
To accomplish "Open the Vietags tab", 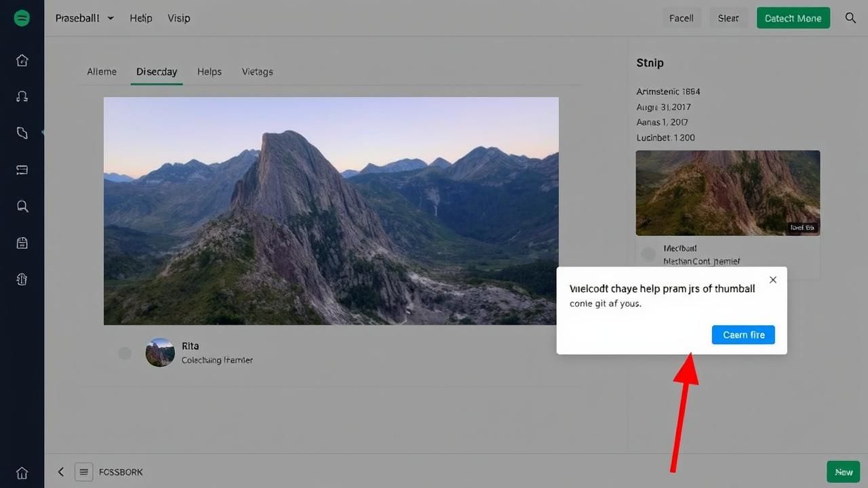I will 257,72.
